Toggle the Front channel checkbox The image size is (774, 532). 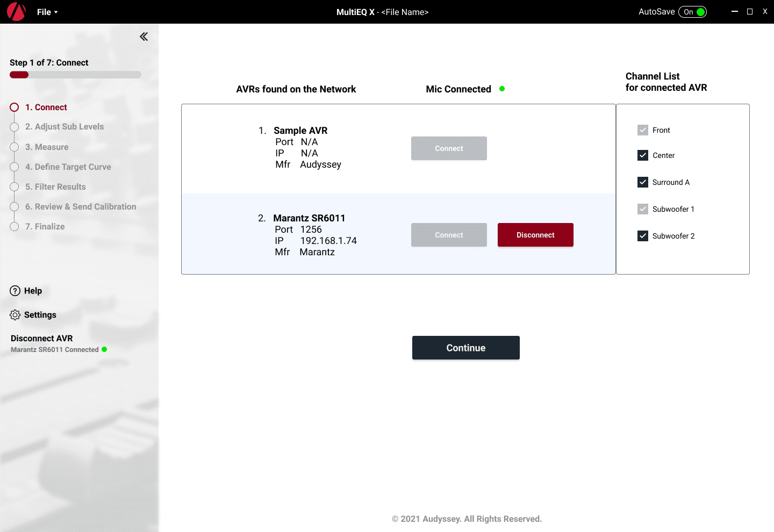coord(643,130)
